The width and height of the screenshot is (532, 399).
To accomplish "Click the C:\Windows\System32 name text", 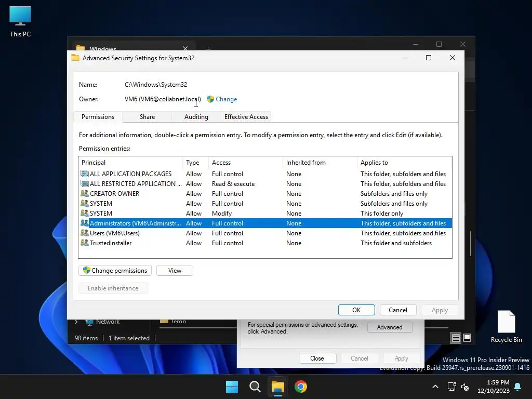I will [156, 85].
